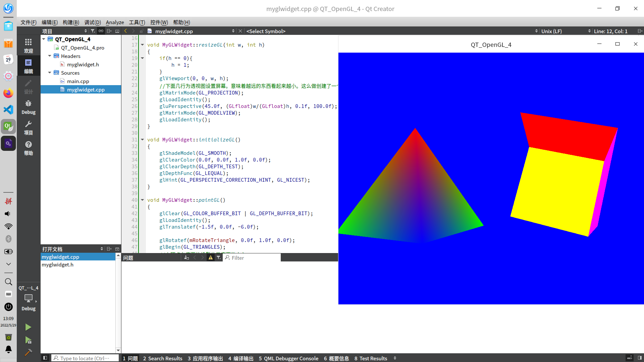Switch to Debug mode in sidebar
The image size is (644, 362).
(29, 107)
